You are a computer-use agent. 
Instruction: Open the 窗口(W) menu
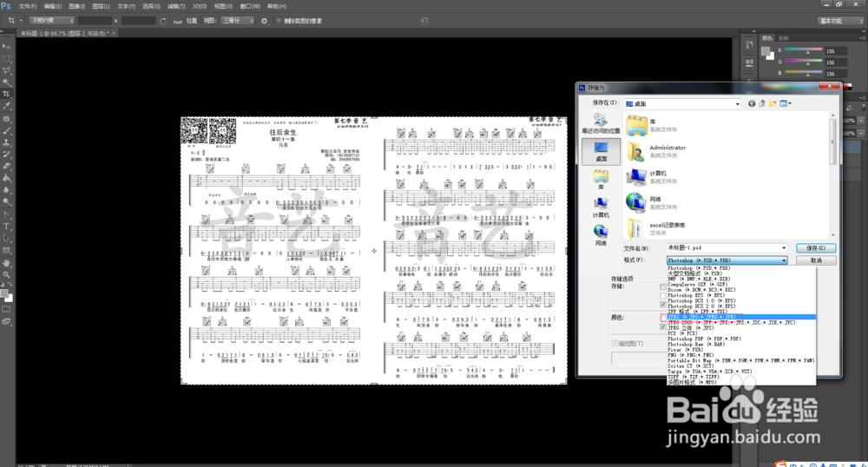point(250,6)
